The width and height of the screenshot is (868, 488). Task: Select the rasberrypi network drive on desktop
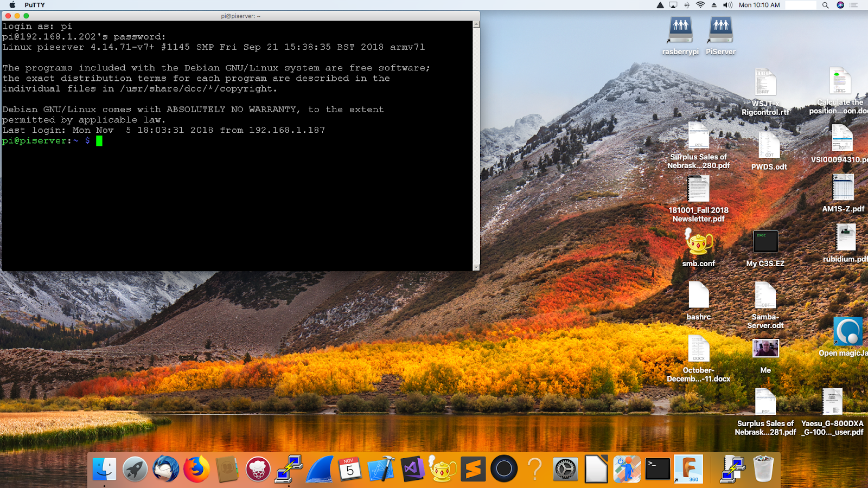coord(680,36)
